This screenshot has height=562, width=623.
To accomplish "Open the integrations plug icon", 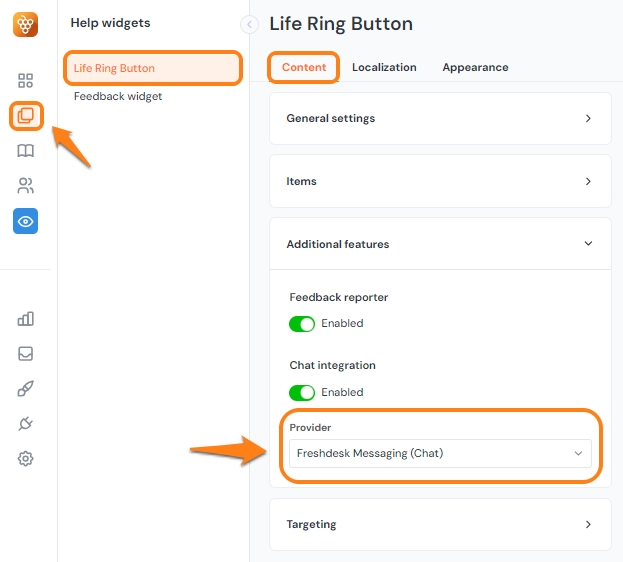I will click(26, 424).
